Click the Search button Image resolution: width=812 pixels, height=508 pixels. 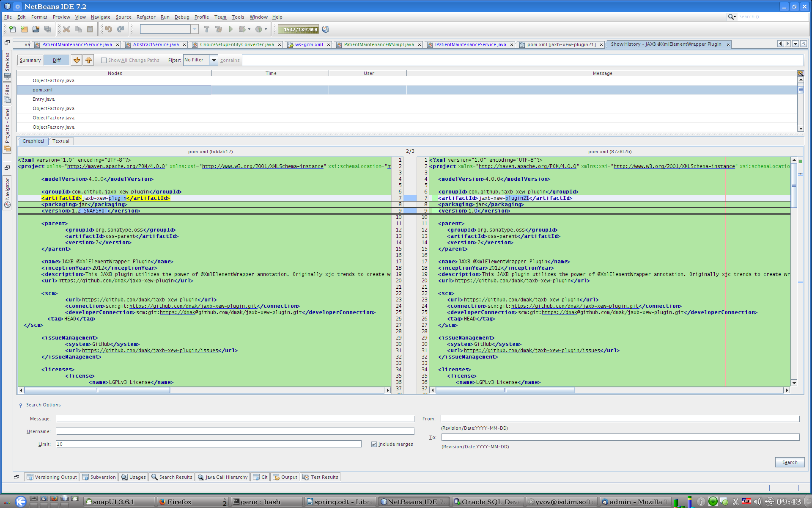tap(790, 462)
